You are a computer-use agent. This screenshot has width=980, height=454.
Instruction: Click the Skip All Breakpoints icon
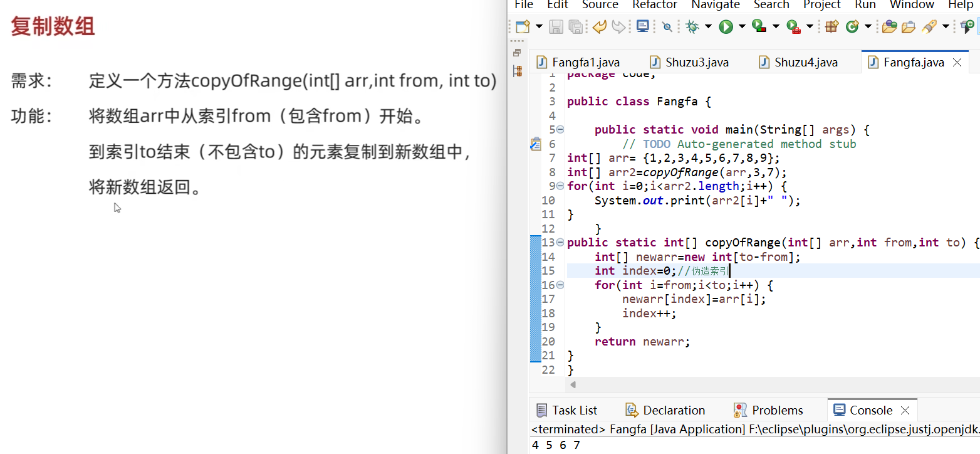(667, 26)
